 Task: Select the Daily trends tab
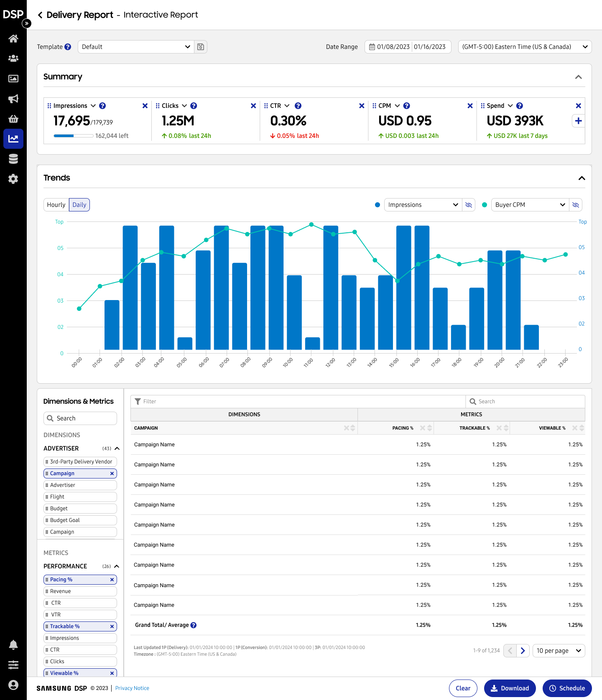click(79, 205)
